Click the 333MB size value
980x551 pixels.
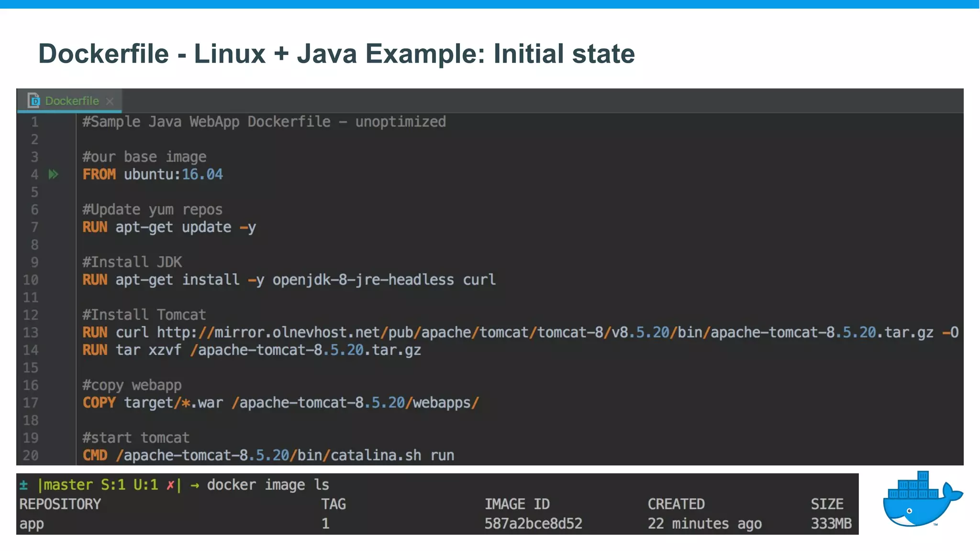[831, 524]
